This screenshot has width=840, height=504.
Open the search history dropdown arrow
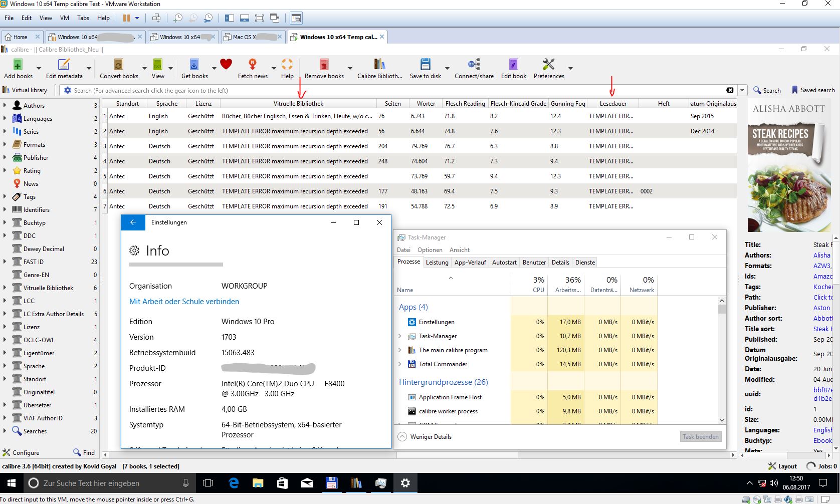point(742,91)
